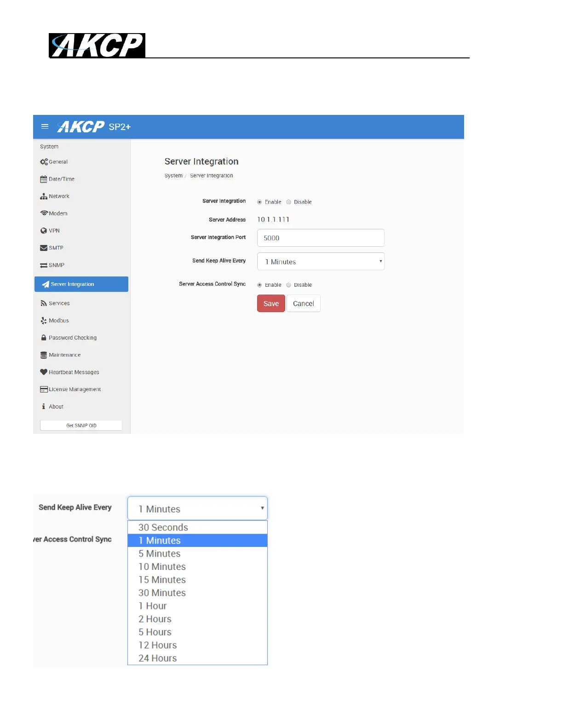Click the red Save button

pos(271,303)
